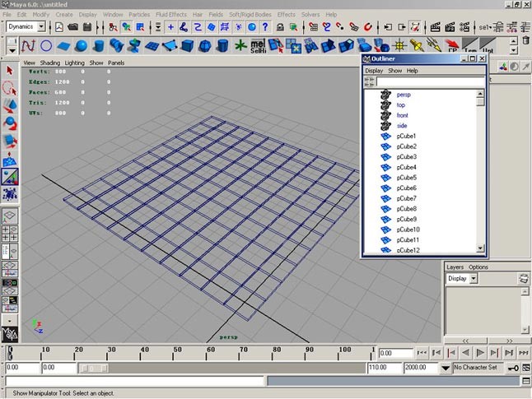Click the EP curve shelf icon

28,45
